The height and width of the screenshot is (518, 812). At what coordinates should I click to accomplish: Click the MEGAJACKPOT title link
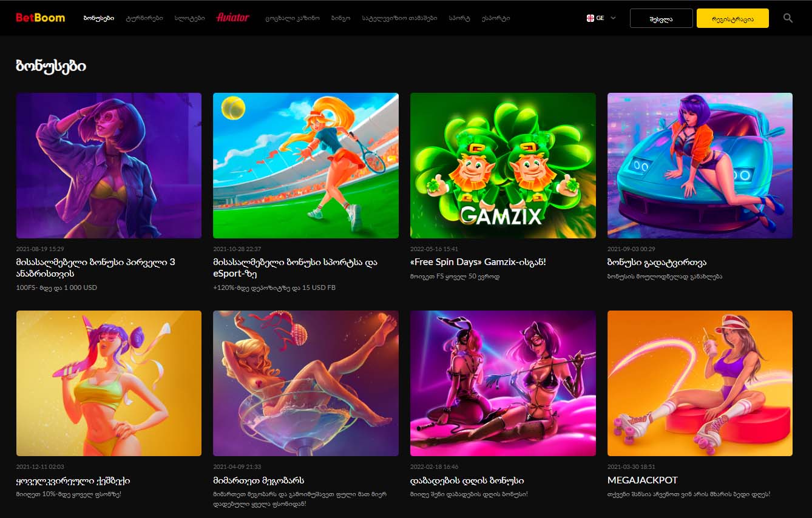coord(642,480)
